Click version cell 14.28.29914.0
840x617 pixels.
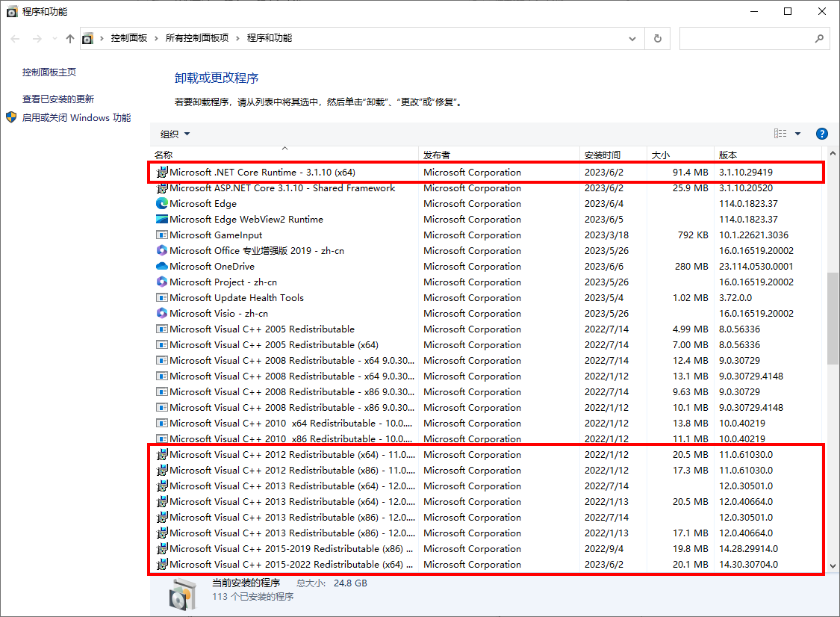pyautogui.click(x=748, y=549)
